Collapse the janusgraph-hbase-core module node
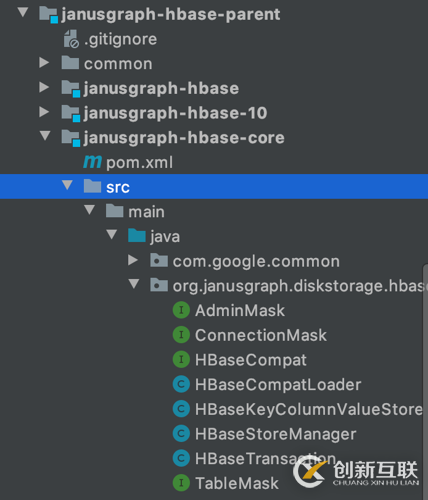 [45, 136]
